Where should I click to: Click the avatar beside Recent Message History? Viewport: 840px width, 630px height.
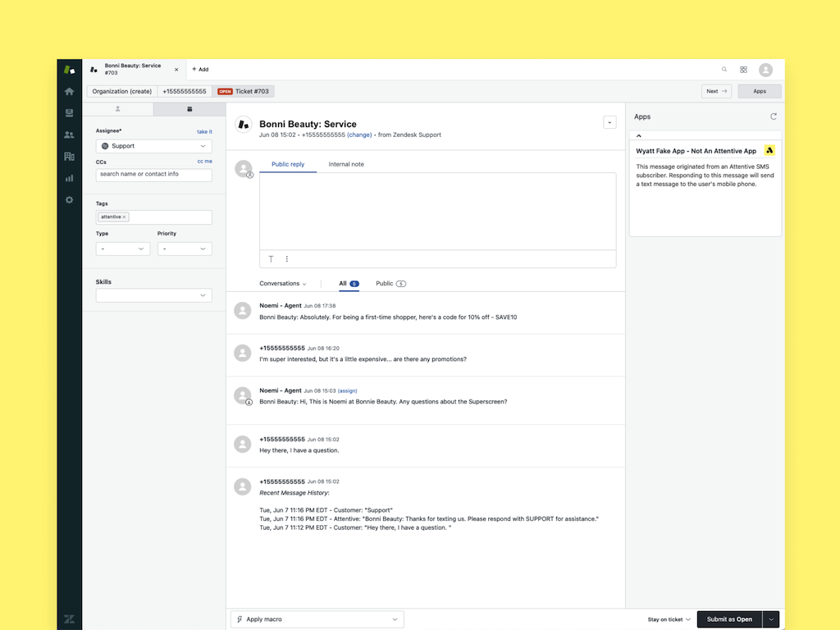243,486
